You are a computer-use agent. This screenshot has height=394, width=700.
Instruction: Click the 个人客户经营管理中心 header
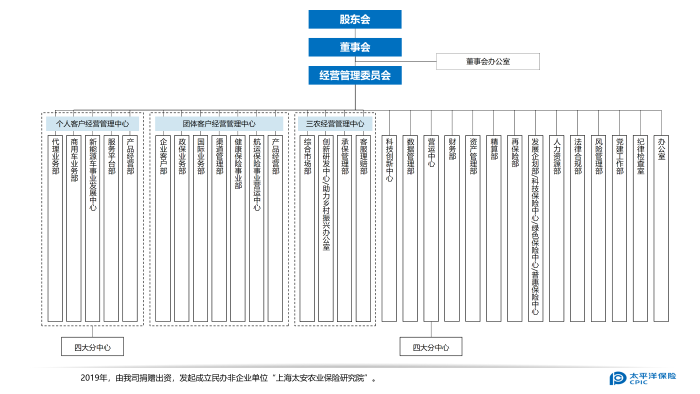tap(92, 124)
